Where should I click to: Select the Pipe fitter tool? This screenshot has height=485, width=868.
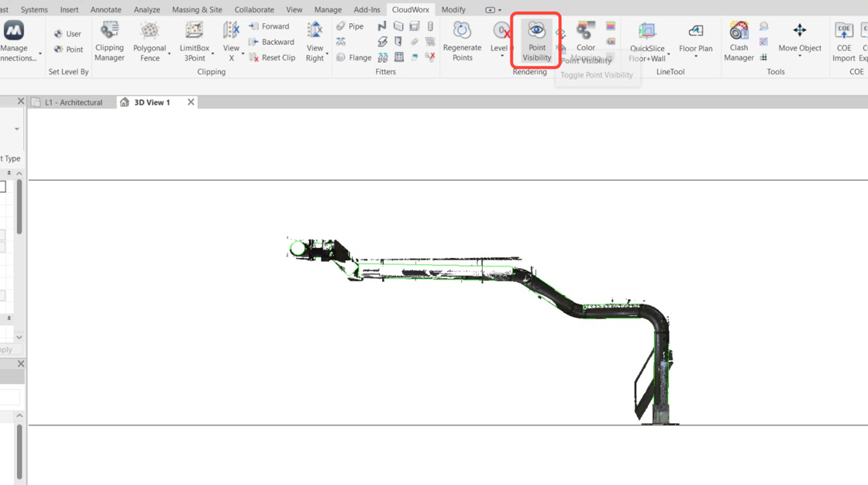[x=350, y=26]
